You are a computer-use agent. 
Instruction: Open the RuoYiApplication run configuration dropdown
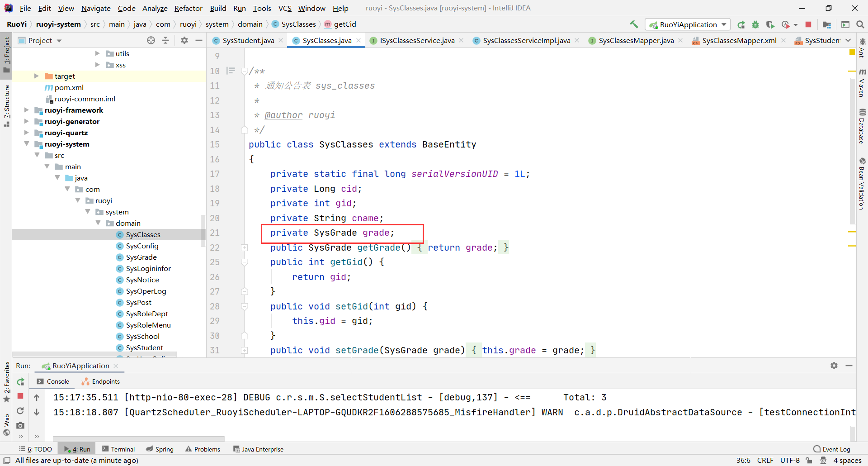pos(688,24)
